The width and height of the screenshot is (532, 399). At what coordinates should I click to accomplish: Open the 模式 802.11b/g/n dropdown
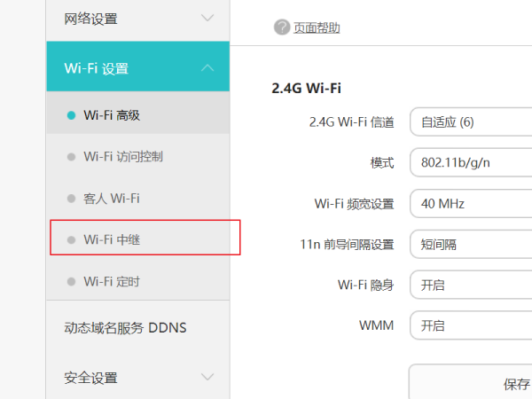[x=471, y=163]
